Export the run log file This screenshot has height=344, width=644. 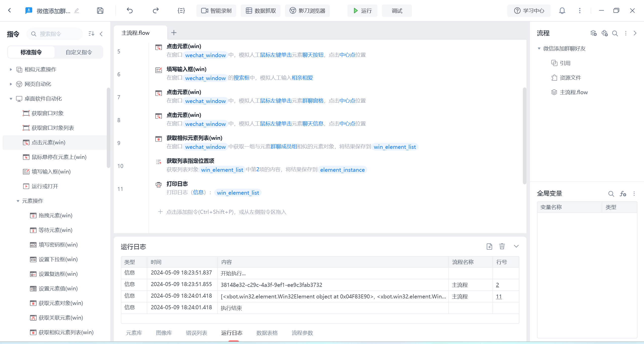(x=489, y=246)
